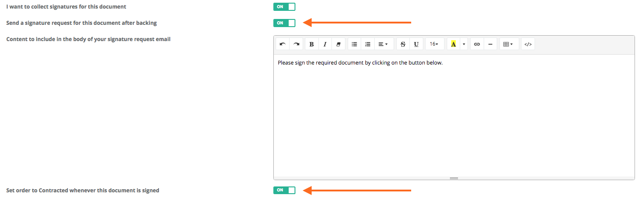This screenshot has width=644, height=200.
Task: Click the editor resize handle bar
Action: pos(454,178)
